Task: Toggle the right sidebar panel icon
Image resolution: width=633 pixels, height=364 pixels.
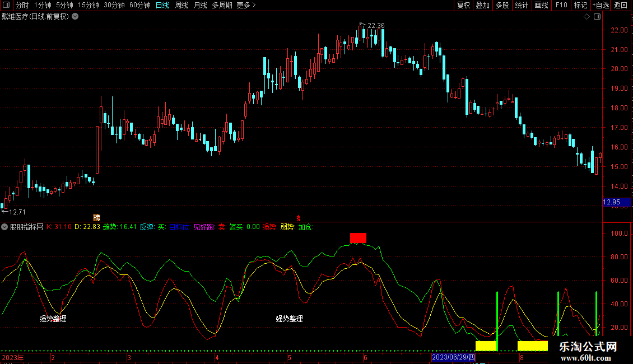Action: click(597, 17)
